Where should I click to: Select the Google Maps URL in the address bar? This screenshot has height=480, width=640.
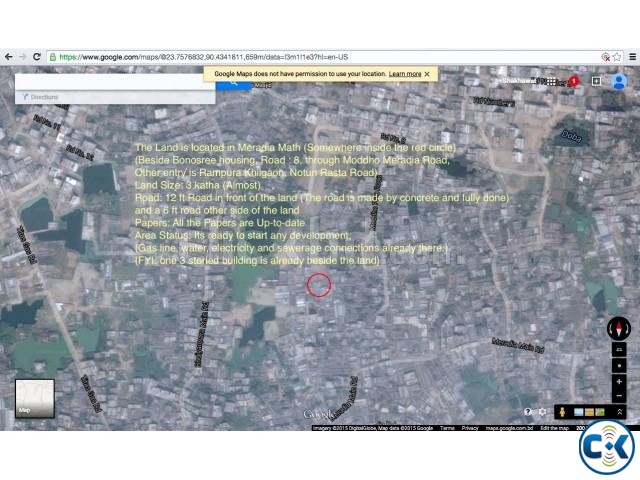point(204,57)
